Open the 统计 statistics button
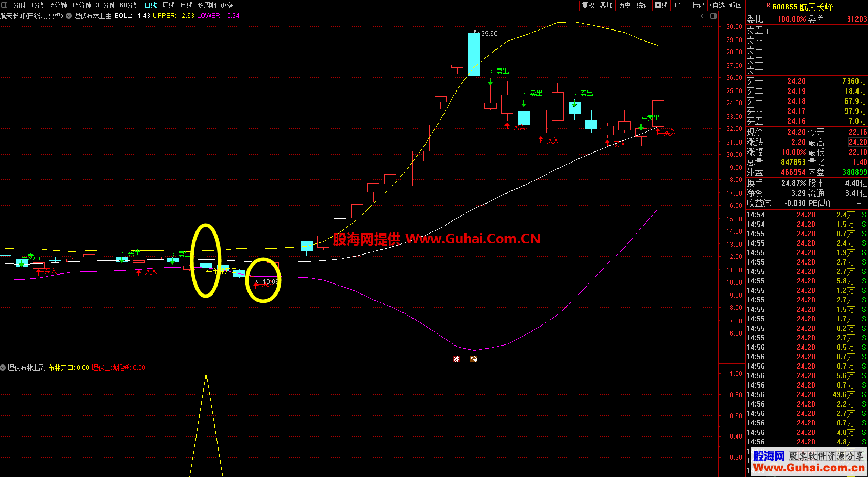This screenshot has height=477, width=868. 643,5
